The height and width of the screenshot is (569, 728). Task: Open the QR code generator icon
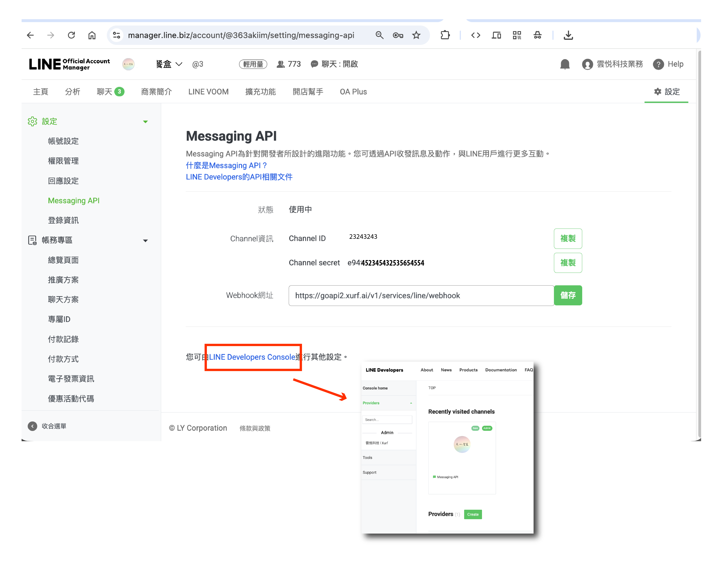coord(517,35)
